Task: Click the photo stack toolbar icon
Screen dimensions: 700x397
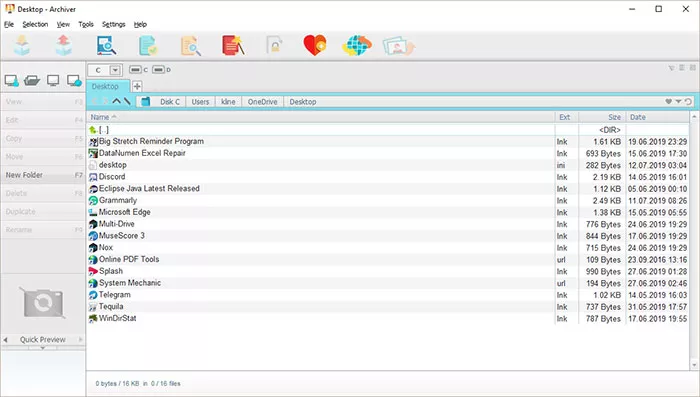Action: (399, 46)
